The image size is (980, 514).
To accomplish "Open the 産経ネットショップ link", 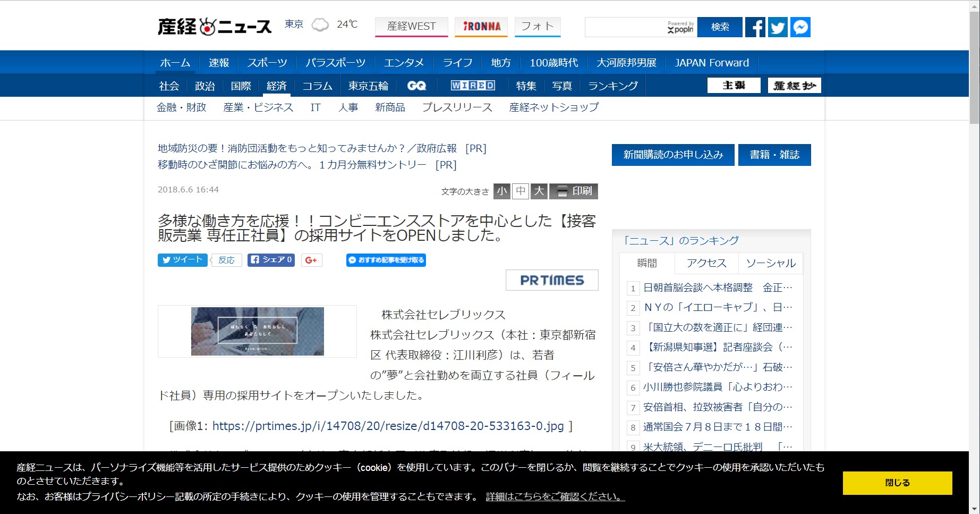I will pyautogui.click(x=554, y=107).
